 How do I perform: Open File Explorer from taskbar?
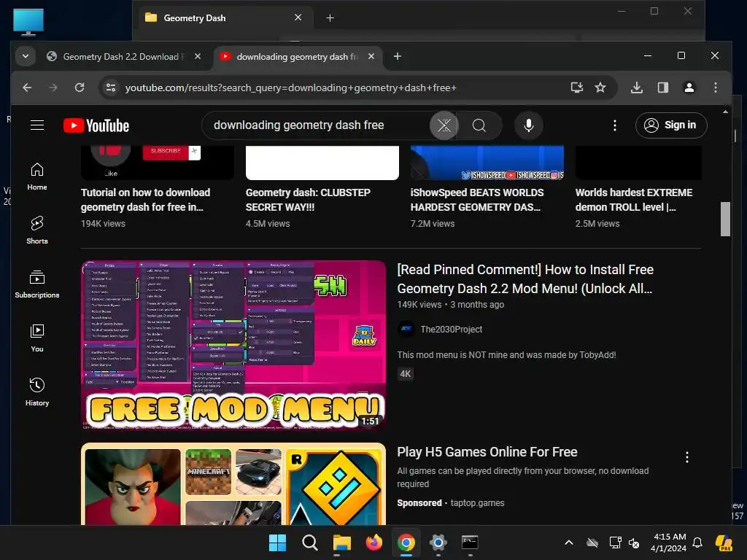click(x=341, y=542)
